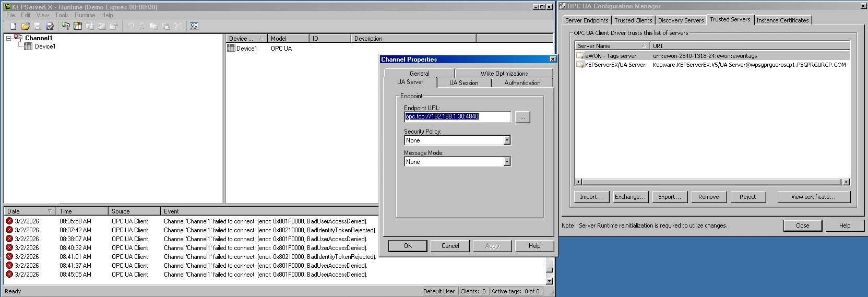Collapse the Channel1 tree node
Screen dimensions: 868x297
(8, 38)
